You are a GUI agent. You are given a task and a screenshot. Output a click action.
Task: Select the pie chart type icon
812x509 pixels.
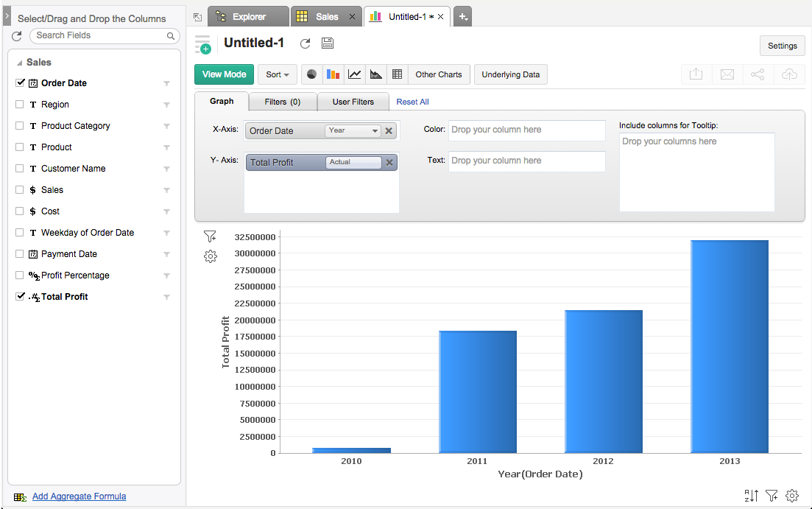point(312,74)
